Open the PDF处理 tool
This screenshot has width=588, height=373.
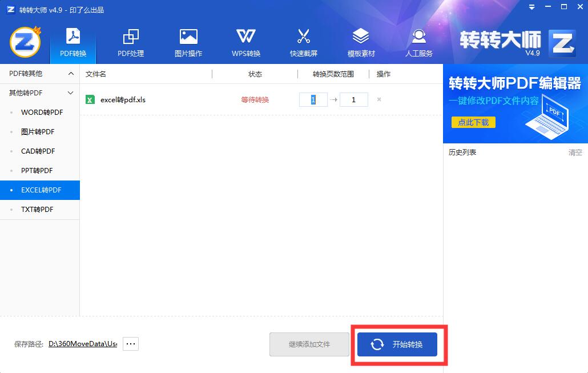click(x=131, y=43)
